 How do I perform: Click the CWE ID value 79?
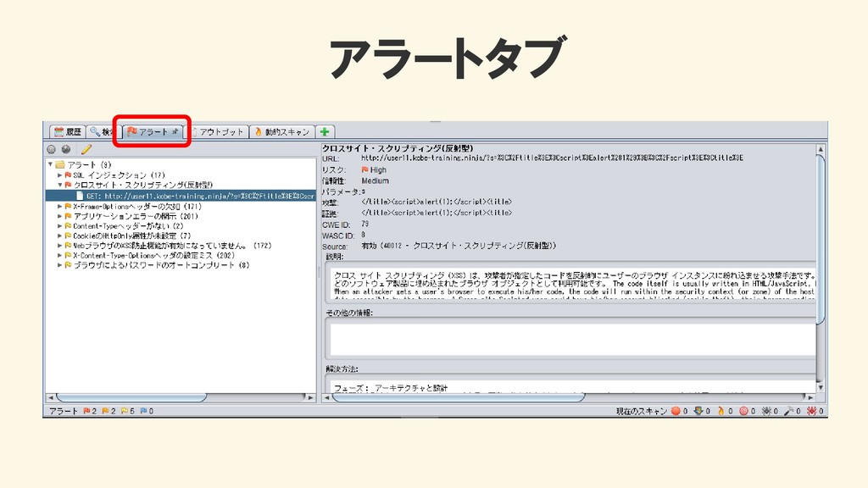tap(364, 224)
